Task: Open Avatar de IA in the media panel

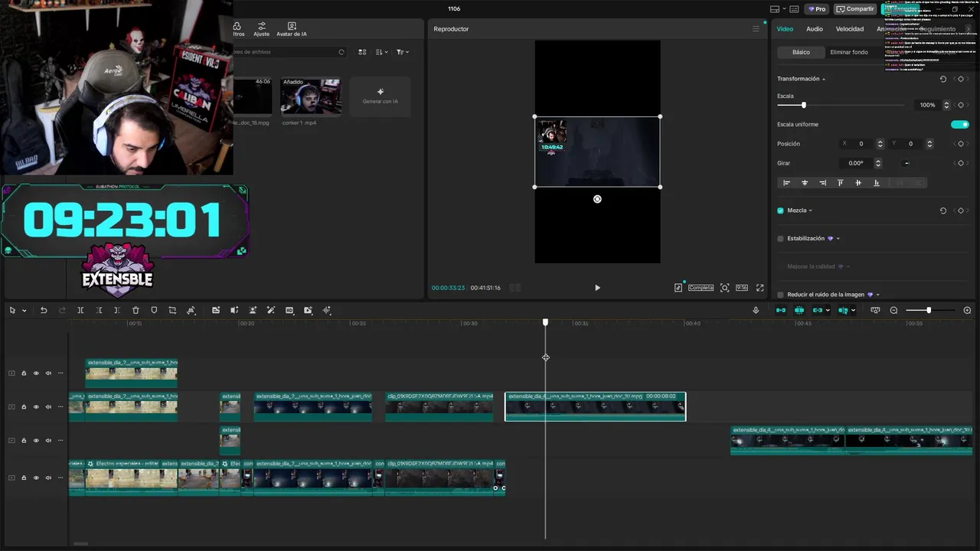Action: pos(292,29)
